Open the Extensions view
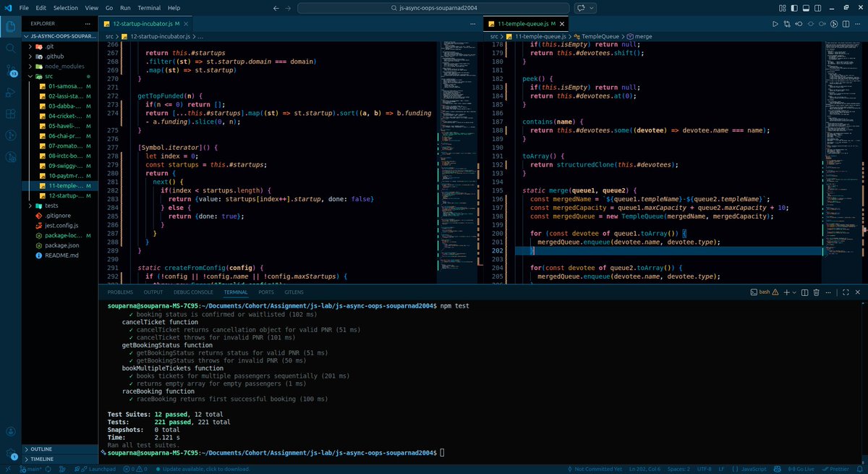This screenshot has width=868, height=474. pos(11,114)
